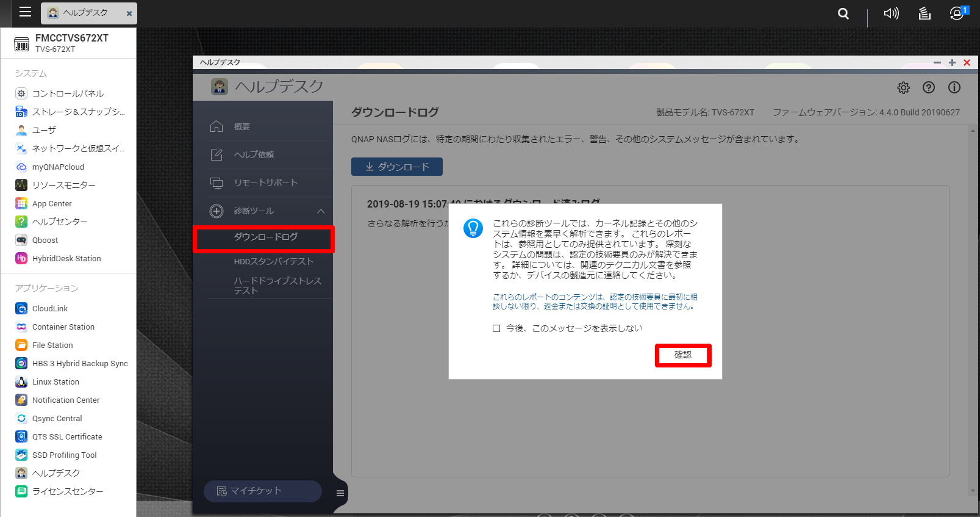Image resolution: width=980 pixels, height=517 pixels.
Task: Open ユーザ icon in system list
Action: tap(21, 130)
